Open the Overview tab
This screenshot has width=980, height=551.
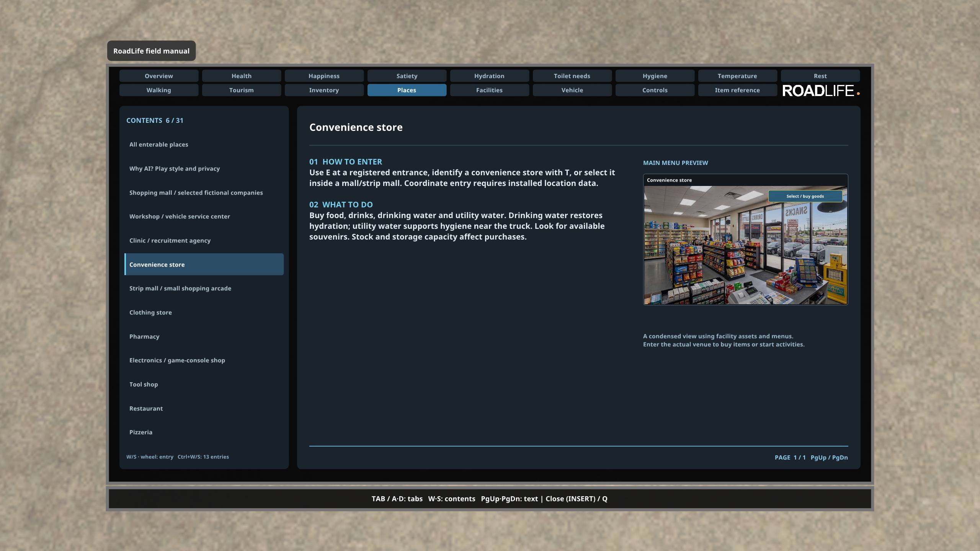[x=159, y=76]
